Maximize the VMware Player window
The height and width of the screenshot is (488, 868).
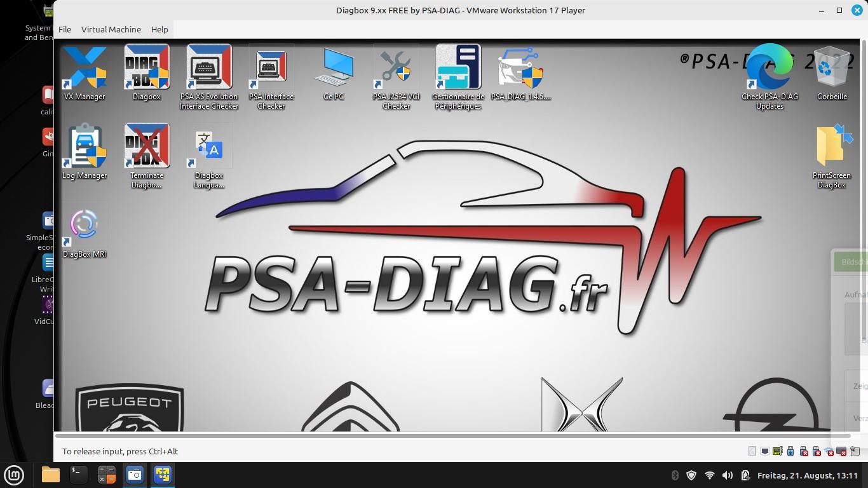click(x=839, y=10)
